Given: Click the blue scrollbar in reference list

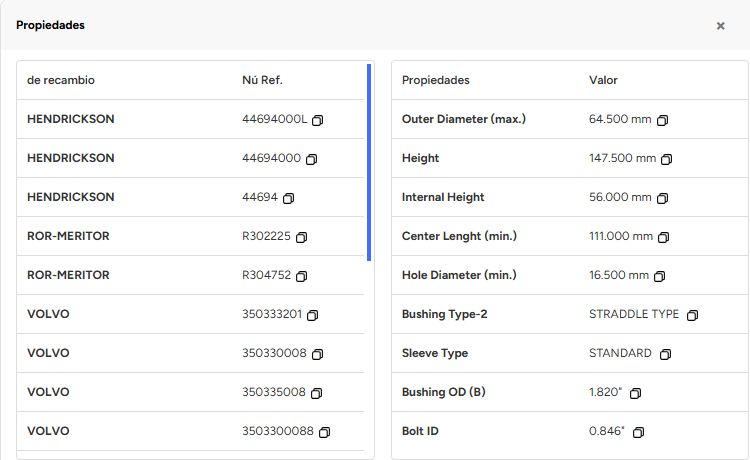Looking at the screenshot, I should [369, 162].
